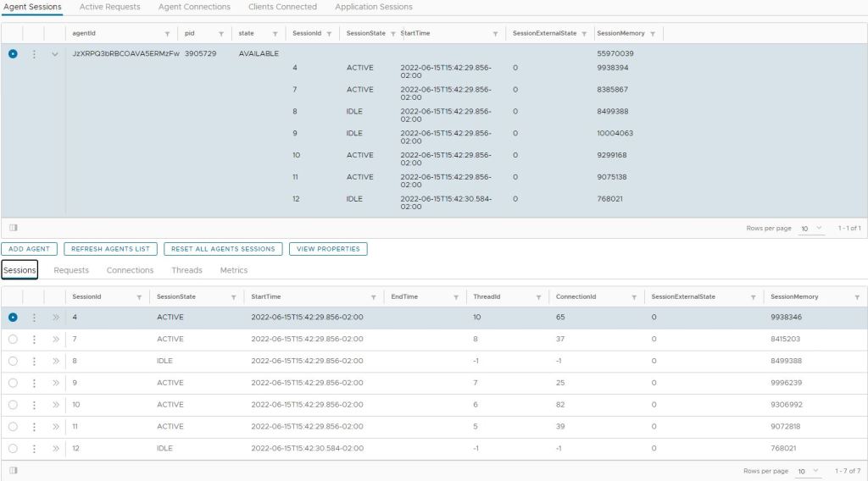This screenshot has height=481, width=868.
Task: Click REFRESH AGENTS LIST button
Action: [x=111, y=249]
